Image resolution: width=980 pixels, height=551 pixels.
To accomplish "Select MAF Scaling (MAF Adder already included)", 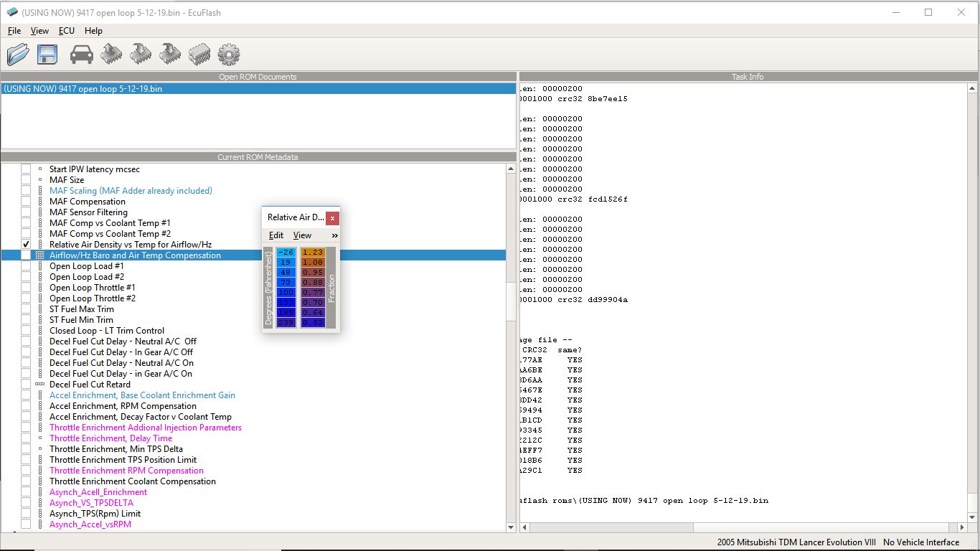I will point(131,191).
